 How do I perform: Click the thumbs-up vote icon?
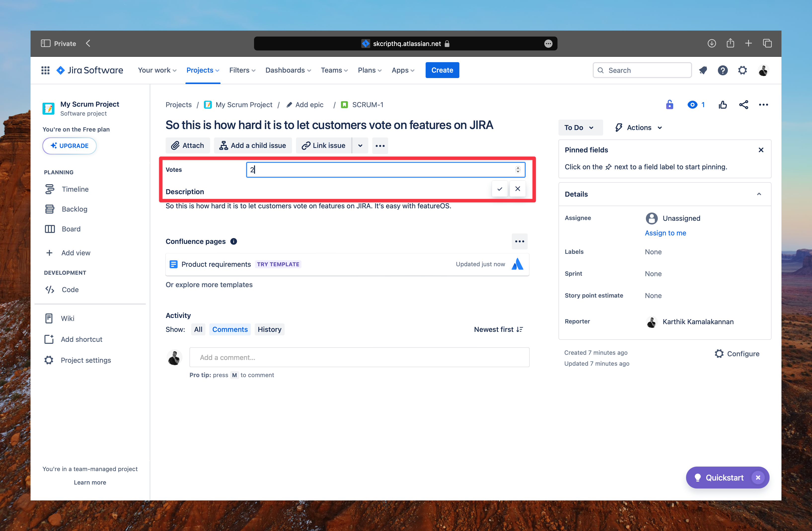pyautogui.click(x=723, y=104)
